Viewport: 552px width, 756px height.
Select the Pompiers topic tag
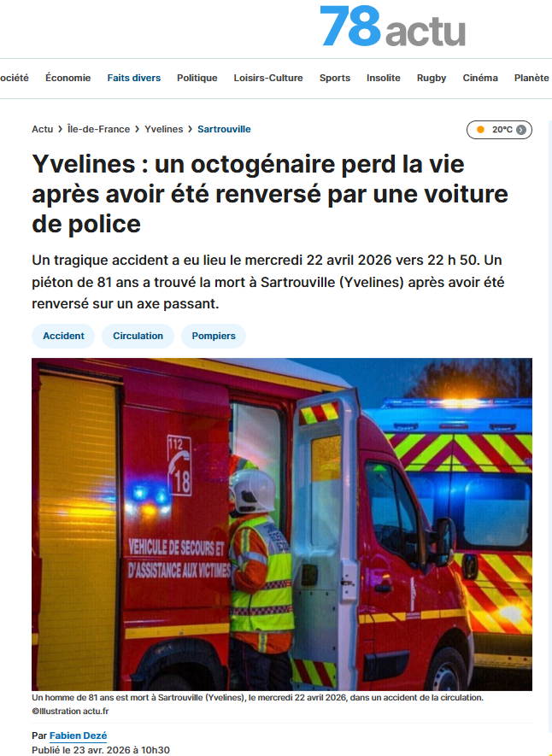214,336
